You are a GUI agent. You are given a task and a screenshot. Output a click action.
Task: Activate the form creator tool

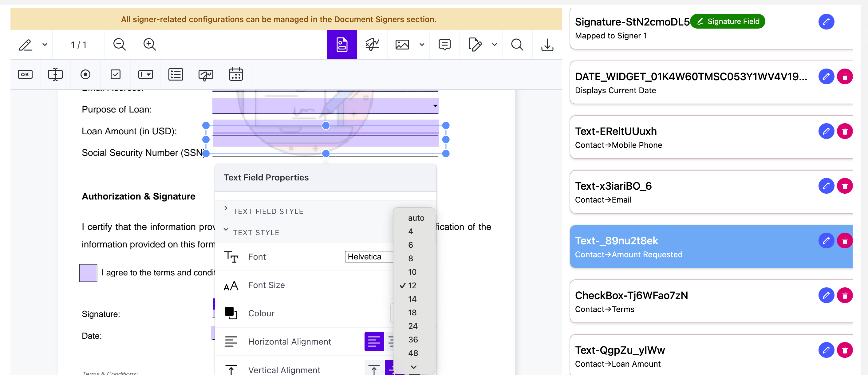342,45
